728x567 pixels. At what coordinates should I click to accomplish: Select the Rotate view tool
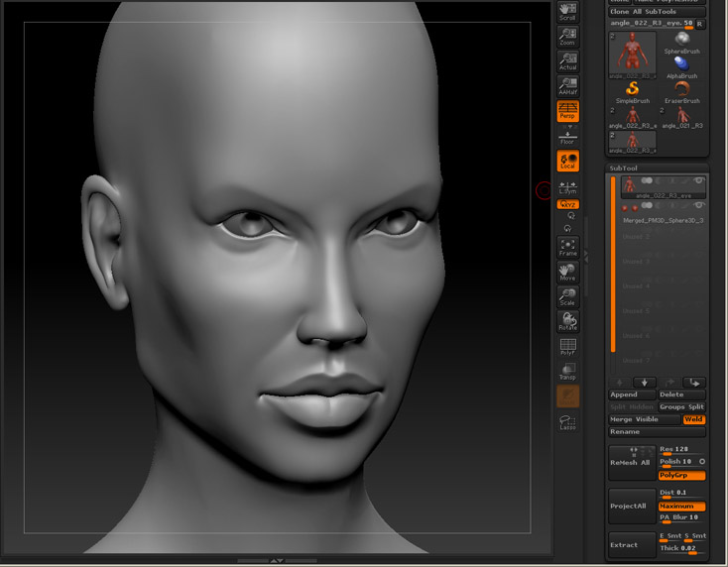pos(568,321)
